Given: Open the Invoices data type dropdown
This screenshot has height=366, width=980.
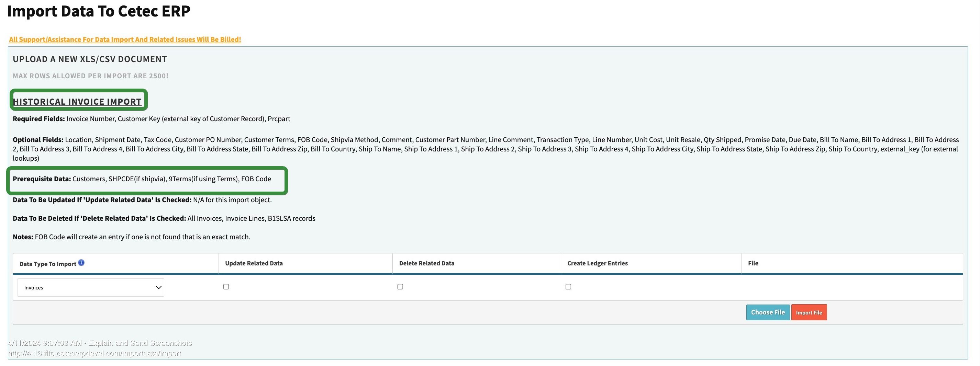Looking at the screenshot, I should [x=91, y=288].
